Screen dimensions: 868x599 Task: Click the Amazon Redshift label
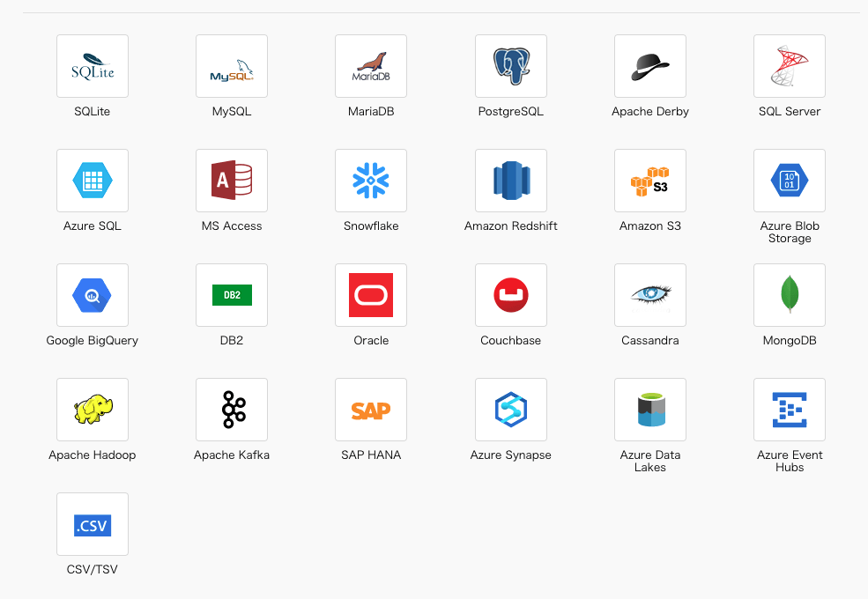coord(511,226)
